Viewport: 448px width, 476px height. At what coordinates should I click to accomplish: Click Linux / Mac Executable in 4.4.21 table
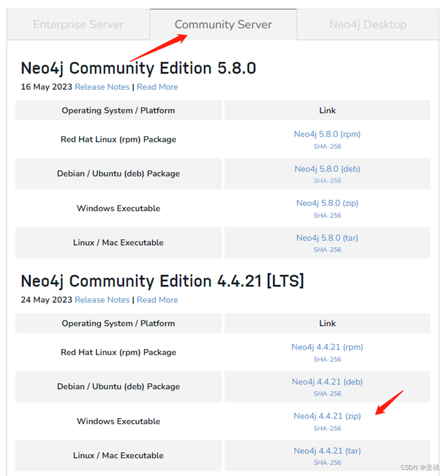[x=119, y=456]
